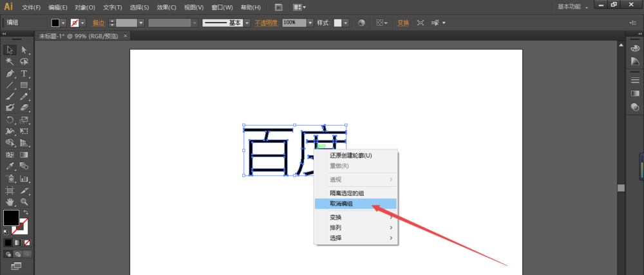The image size is (644, 275).
Task: Enable Draw Behind mode
Action: point(17,254)
